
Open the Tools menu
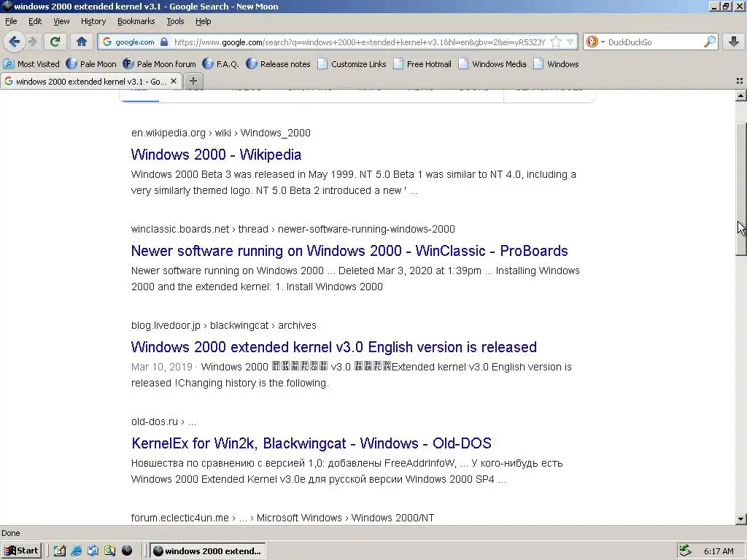[x=175, y=21]
